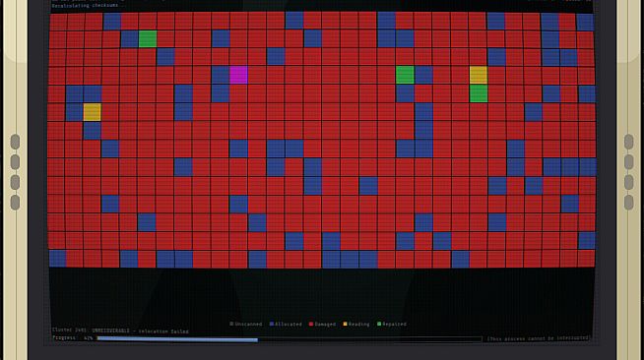This screenshot has height=360, width=644.
Task: Click the blue cell beside the magenta cell
Action: point(221,76)
